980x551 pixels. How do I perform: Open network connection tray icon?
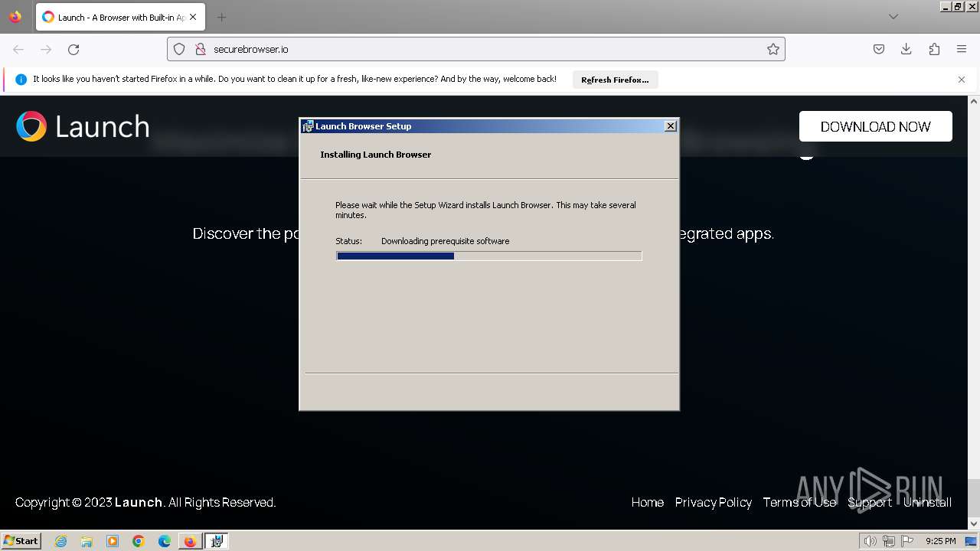click(x=889, y=541)
